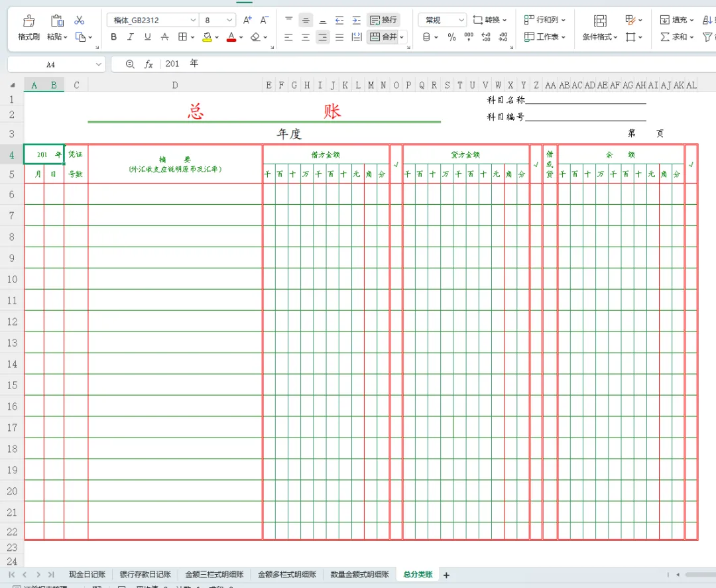The image size is (716, 588).
Task: Align text to bottom of cell
Action: (323, 20)
